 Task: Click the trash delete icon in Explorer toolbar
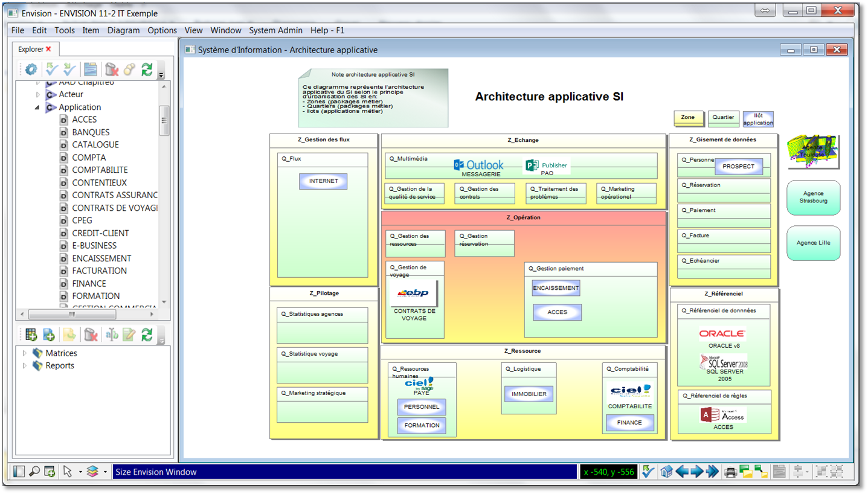pyautogui.click(x=111, y=70)
